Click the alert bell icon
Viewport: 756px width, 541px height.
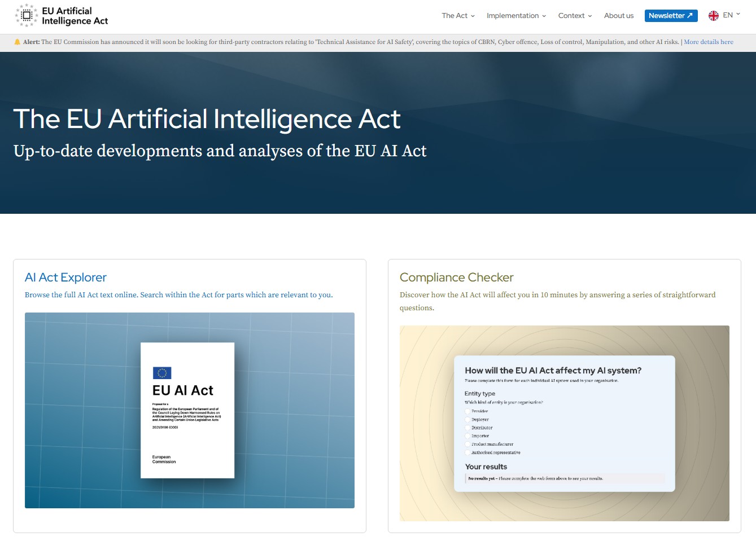point(17,42)
